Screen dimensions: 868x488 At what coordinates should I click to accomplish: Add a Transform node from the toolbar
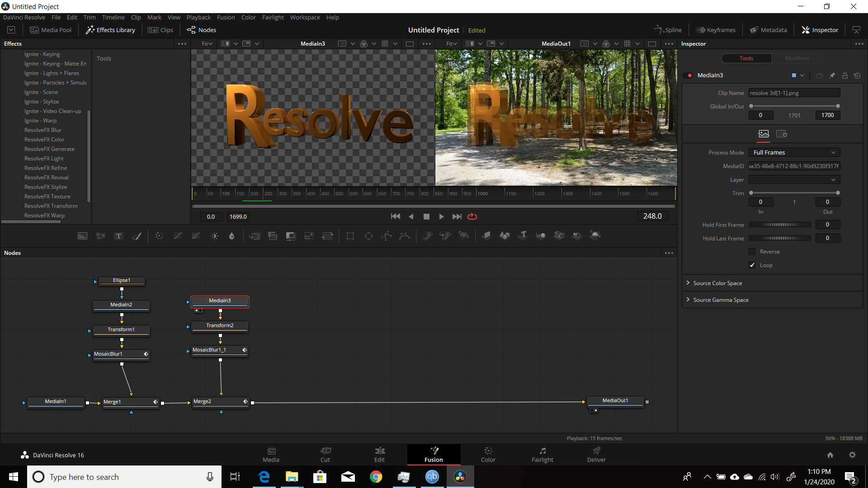point(327,236)
